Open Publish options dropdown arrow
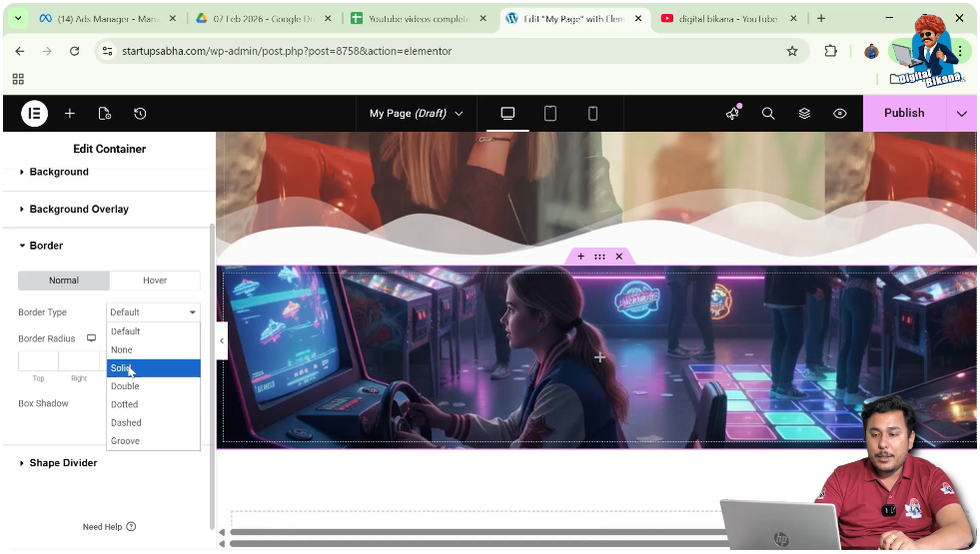980x554 pixels. click(961, 114)
